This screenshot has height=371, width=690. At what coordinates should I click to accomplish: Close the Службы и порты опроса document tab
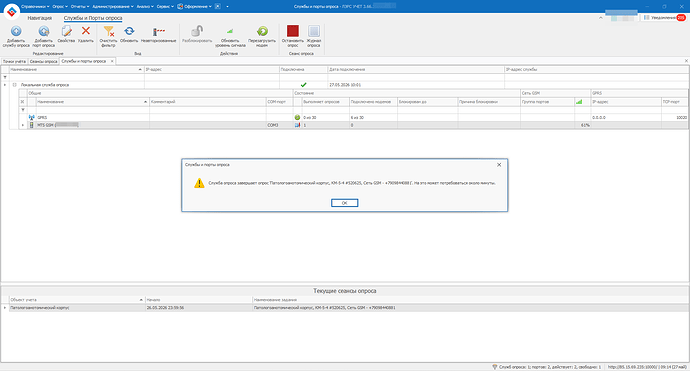112,61
